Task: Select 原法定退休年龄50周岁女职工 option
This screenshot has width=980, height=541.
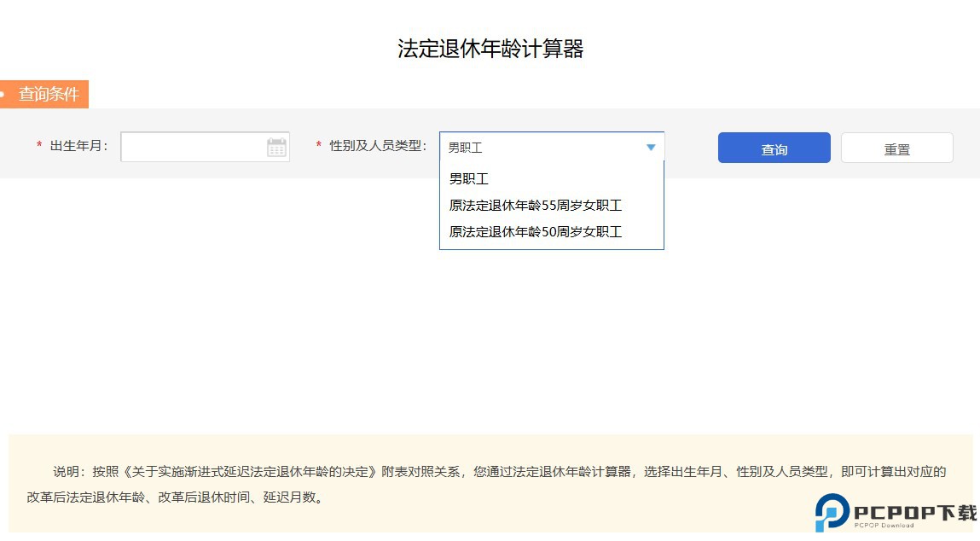Action: 534,231
